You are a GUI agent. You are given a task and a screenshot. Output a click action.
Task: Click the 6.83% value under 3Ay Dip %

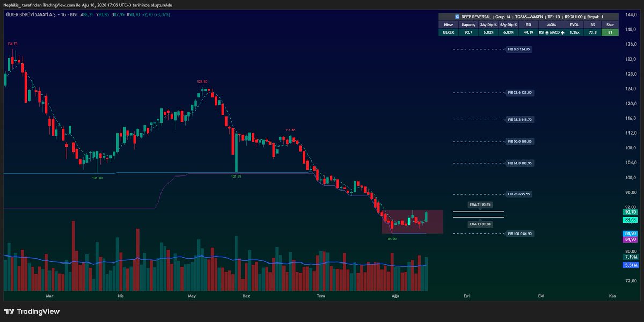(x=489, y=32)
